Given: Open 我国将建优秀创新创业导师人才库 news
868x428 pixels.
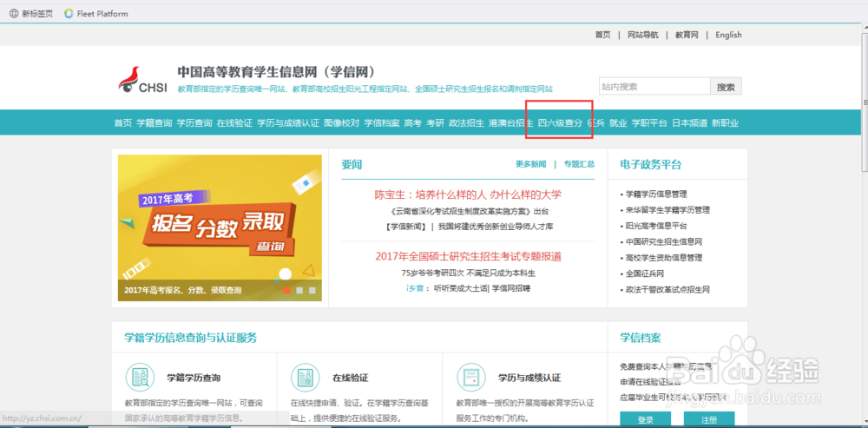Looking at the screenshot, I should tap(496, 227).
